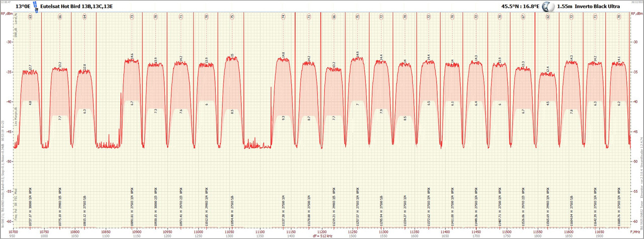Image resolution: width=644 pixels, height=239 pixels.
Task: Click the level marker oval showing 73
Action: (132, 17)
